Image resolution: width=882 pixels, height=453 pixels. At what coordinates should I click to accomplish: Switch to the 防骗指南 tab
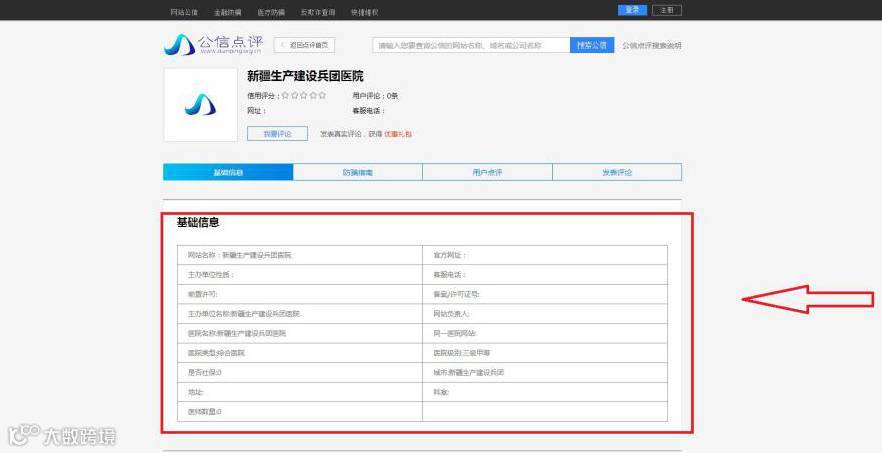358,172
